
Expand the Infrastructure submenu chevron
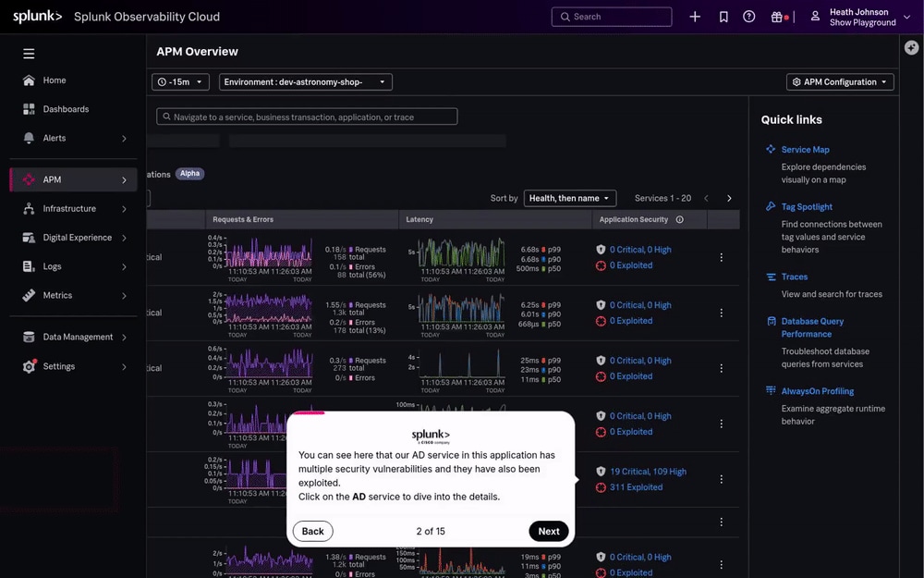coord(124,209)
